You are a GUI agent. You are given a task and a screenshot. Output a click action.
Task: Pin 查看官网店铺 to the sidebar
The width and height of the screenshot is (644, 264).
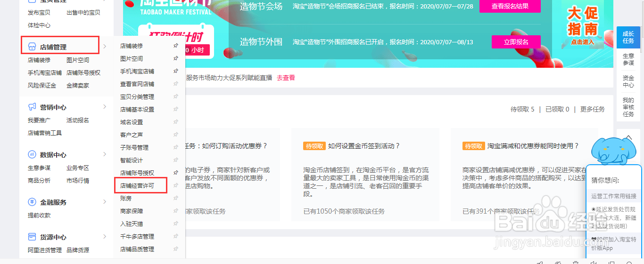coord(176,84)
